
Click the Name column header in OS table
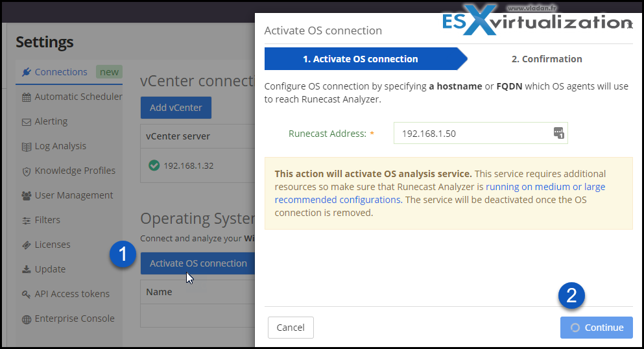pyautogui.click(x=159, y=291)
